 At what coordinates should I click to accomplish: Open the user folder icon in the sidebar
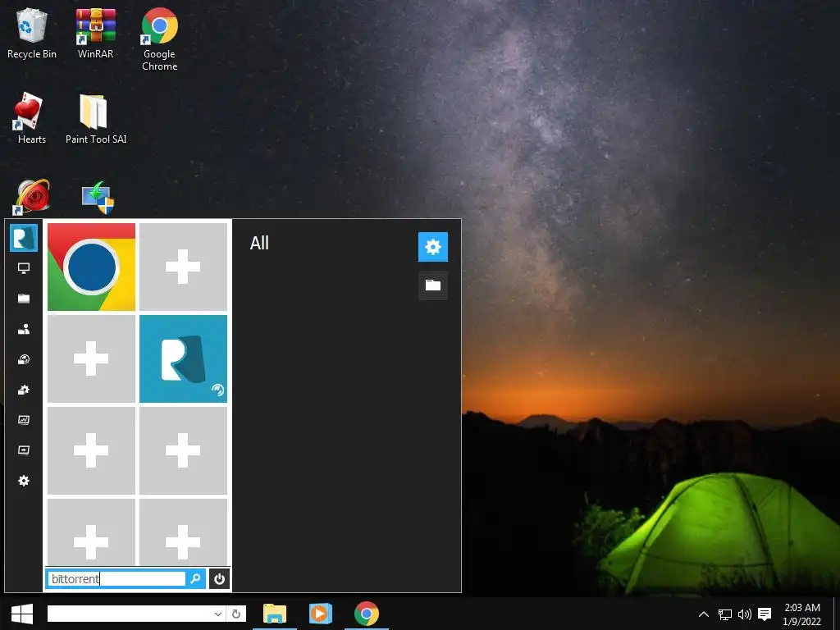click(x=24, y=330)
